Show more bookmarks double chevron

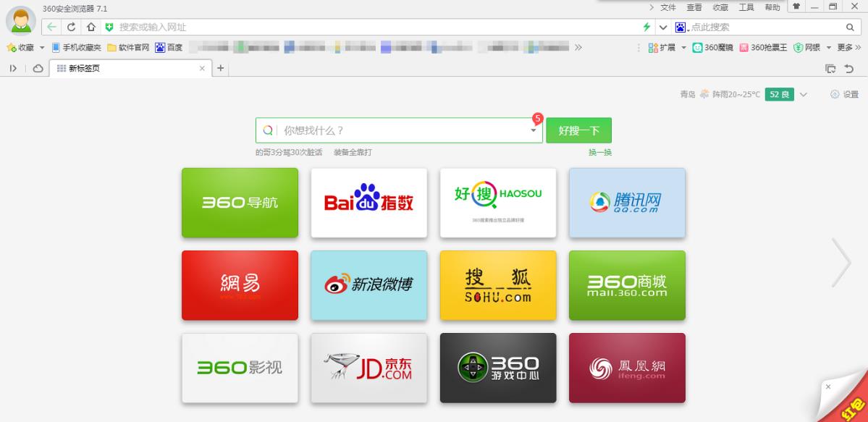click(578, 48)
